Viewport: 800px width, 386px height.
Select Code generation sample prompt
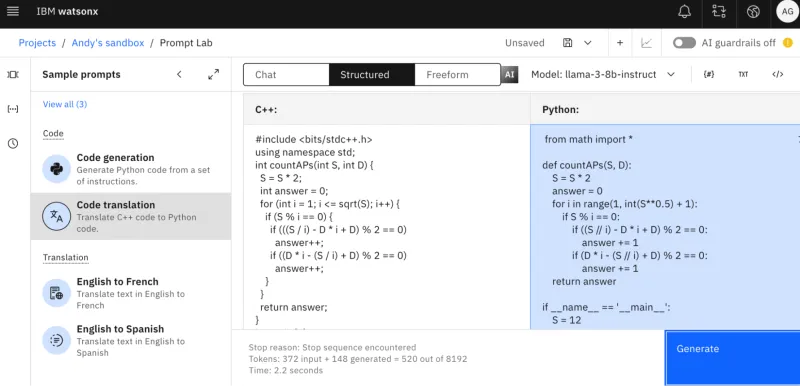coord(131,169)
